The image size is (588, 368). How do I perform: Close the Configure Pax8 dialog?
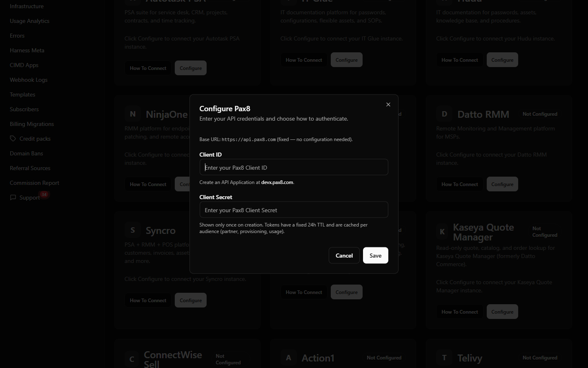coord(388,105)
